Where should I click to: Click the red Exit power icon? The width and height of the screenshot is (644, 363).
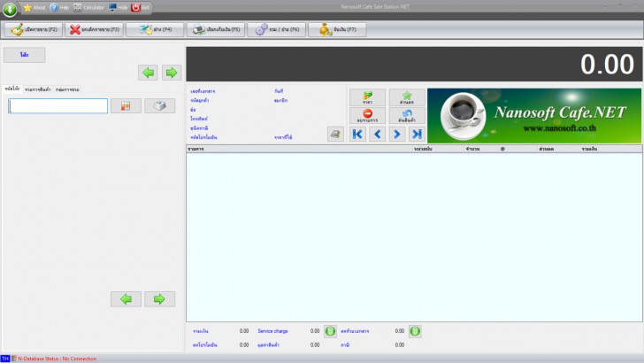tap(140, 7)
